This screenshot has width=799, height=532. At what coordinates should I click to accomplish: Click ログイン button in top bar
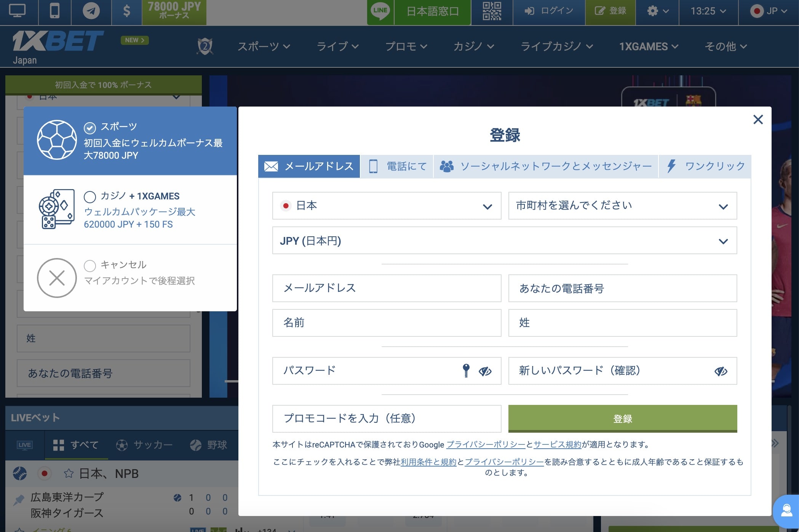point(549,11)
